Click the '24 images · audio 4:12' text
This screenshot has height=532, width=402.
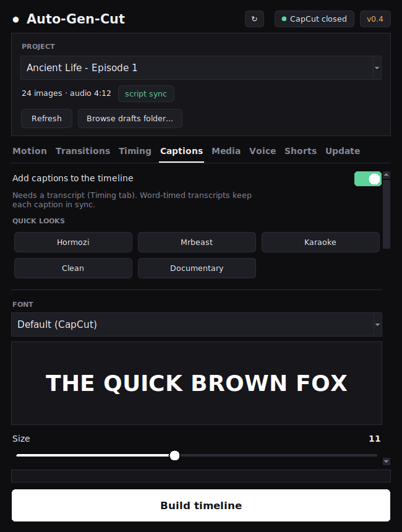click(67, 93)
